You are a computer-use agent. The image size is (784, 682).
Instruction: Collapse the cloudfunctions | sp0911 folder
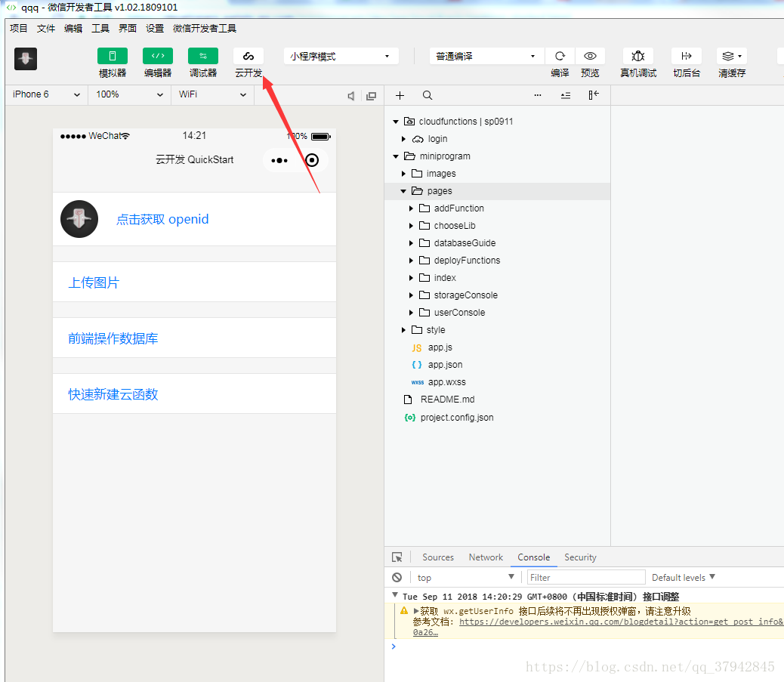click(396, 122)
